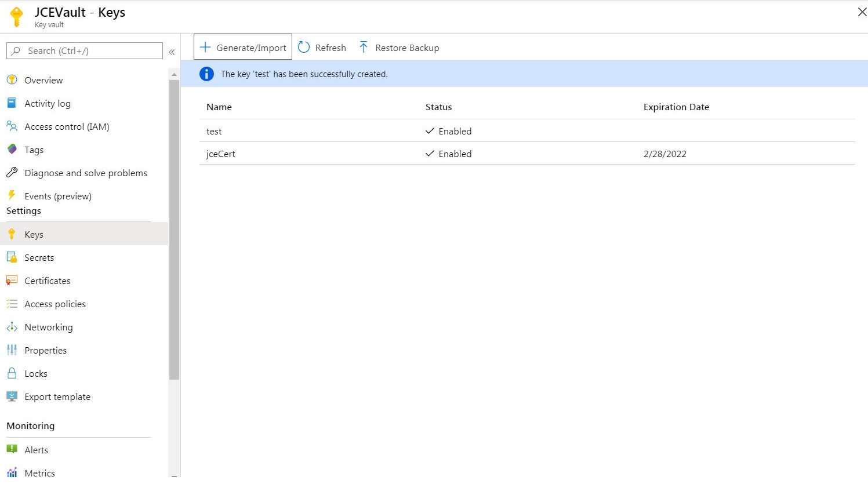Screen dimensions: 868x484
Task: Open the Tags page
Action: (33, 150)
